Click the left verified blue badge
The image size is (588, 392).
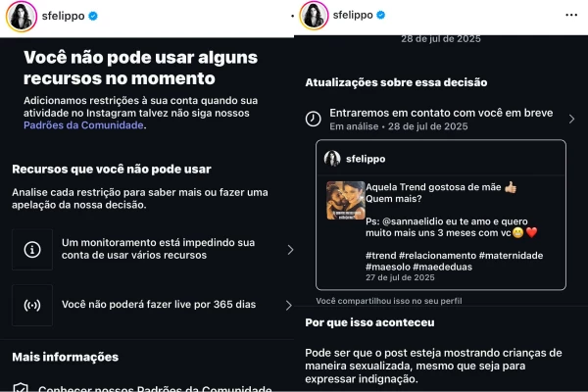click(93, 16)
